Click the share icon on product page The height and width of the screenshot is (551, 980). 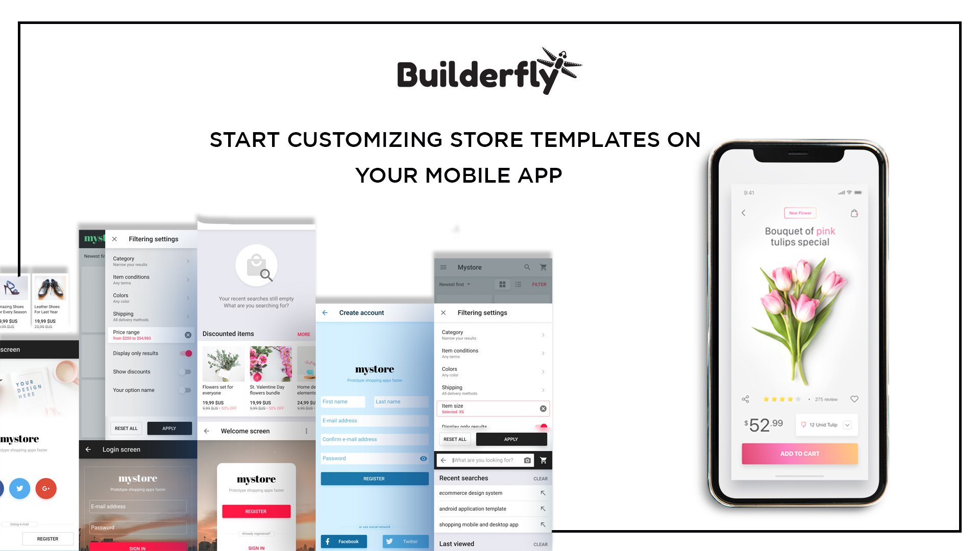tap(745, 399)
